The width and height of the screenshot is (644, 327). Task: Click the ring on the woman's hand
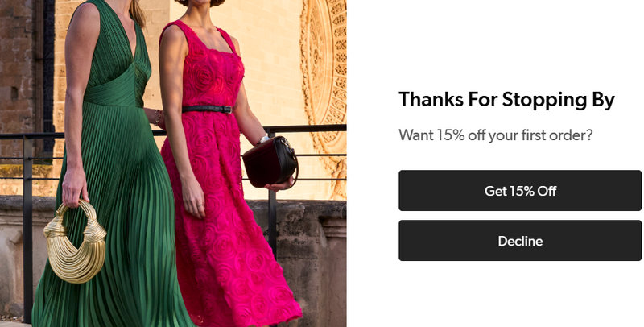[200, 204]
